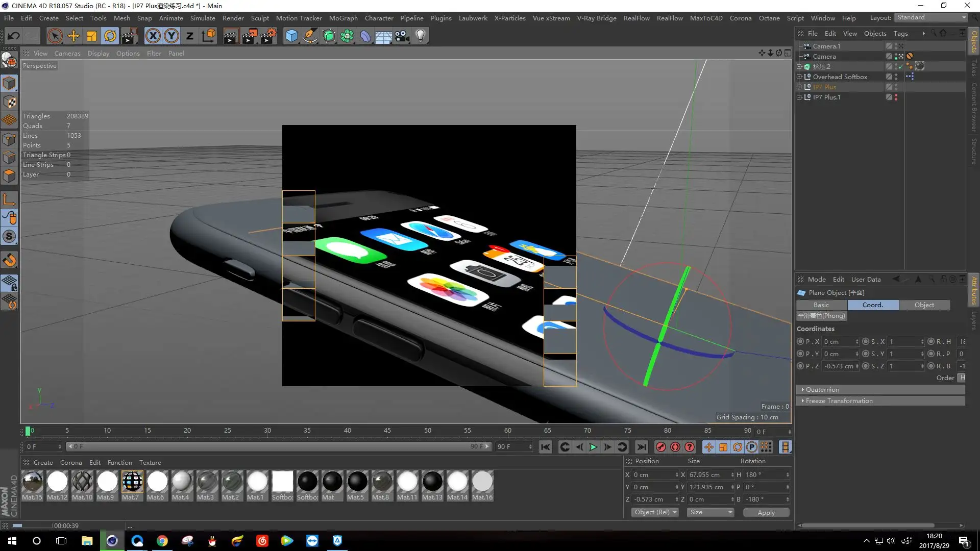980x551 pixels.
Task: Click the Camera object icon in toolbar
Action: click(x=402, y=36)
